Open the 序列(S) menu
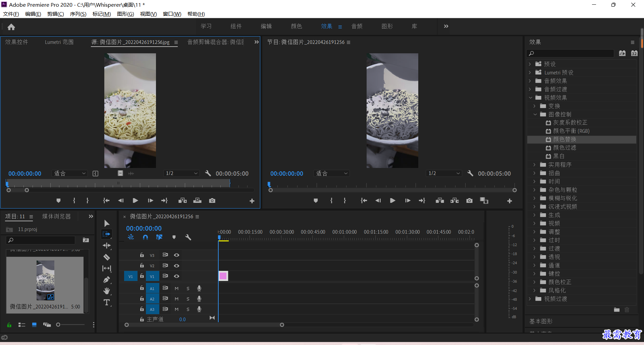 [78, 14]
